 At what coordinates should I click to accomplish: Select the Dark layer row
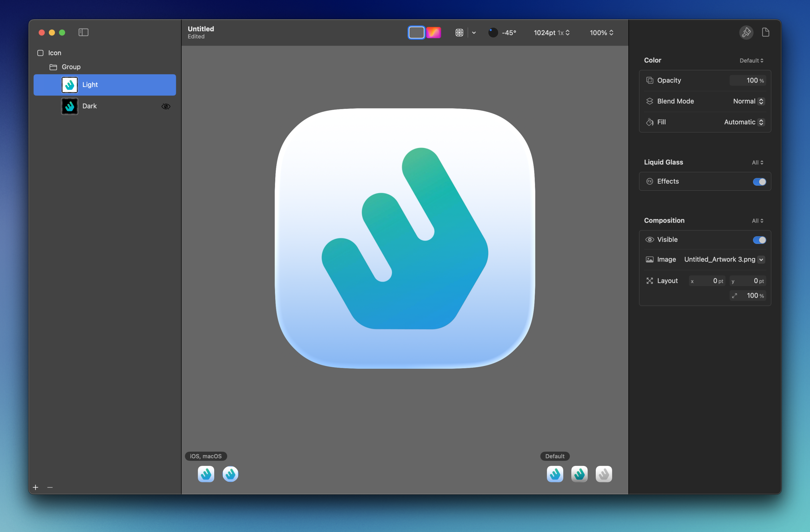[x=105, y=106]
